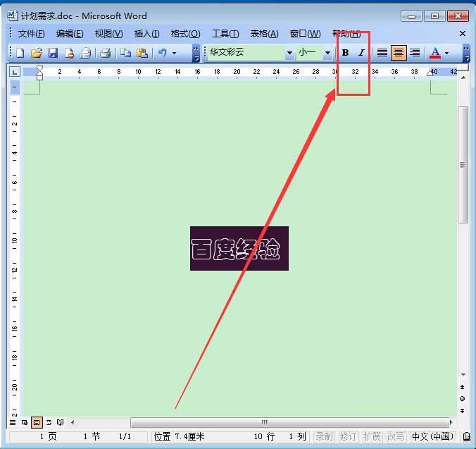The width and height of the screenshot is (476, 449).
Task: Apply the red font color
Action: pos(435,53)
